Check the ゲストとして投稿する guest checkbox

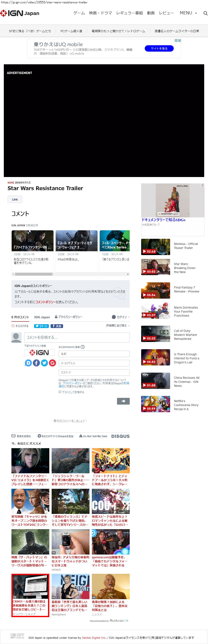click(60, 392)
